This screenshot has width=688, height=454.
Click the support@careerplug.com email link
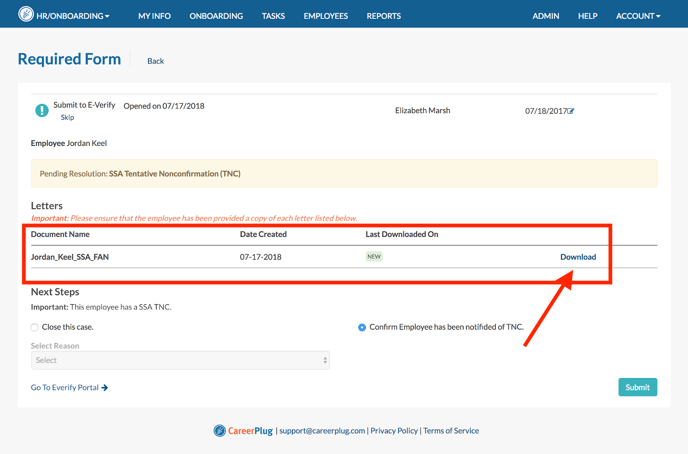tap(322, 431)
